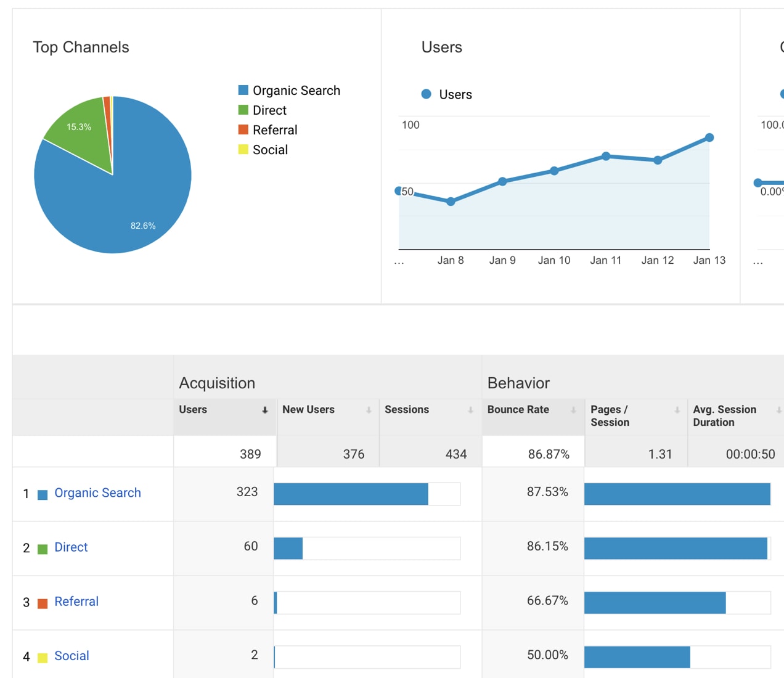Open the Direct channel report link
The height and width of the screenshot is (678, 784).
pyautogui.click(x=71, y=547)
